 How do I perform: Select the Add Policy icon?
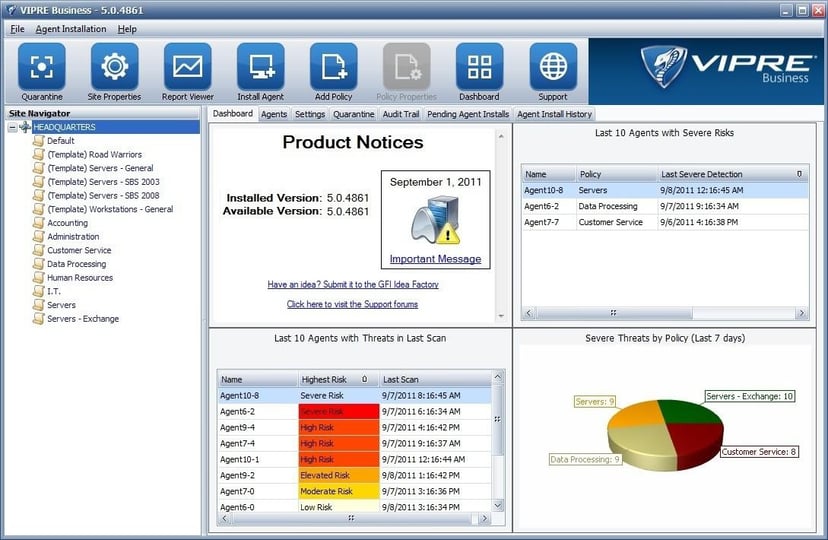pos(333,67)
